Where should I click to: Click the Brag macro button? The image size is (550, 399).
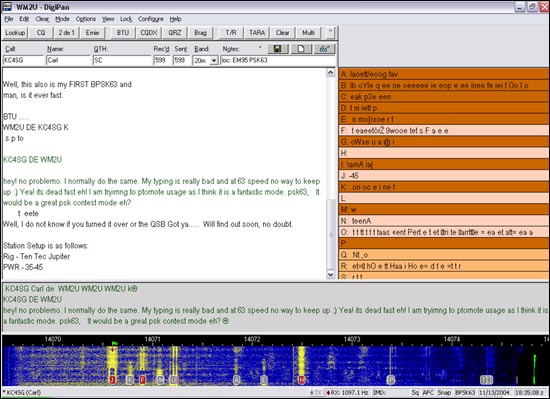pos(200,33)
